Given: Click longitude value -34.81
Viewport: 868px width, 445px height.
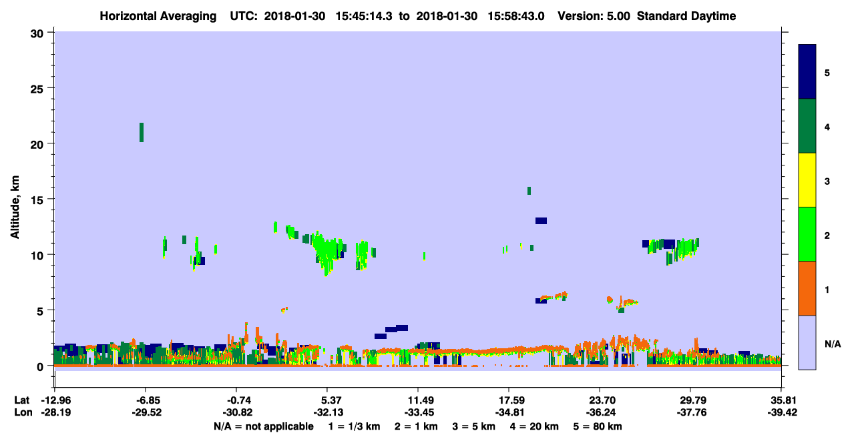Looking at the screenshot, I should pos(509,412).
